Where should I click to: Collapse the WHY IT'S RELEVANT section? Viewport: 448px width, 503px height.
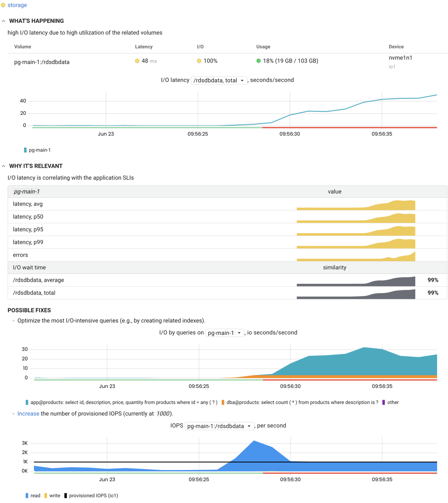[x=4, y=166]
